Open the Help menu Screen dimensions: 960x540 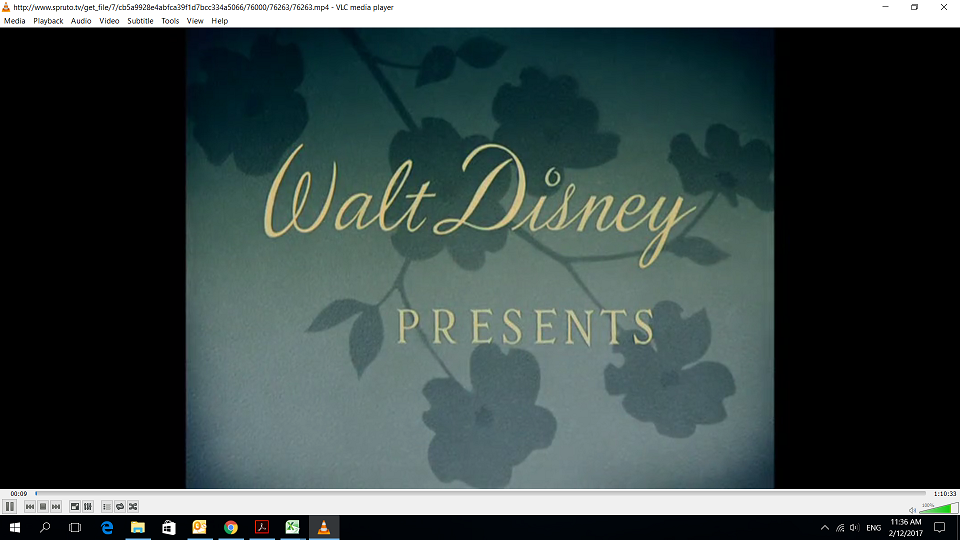tap(220, 21)
